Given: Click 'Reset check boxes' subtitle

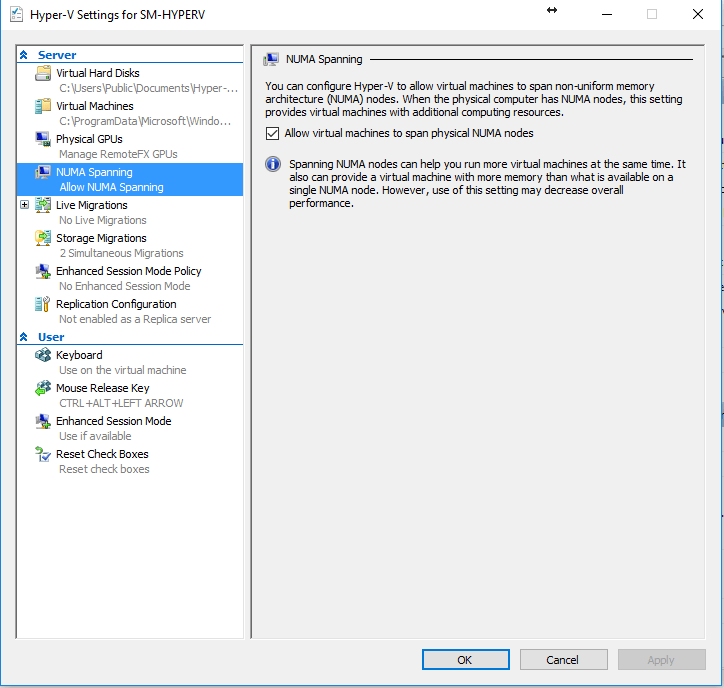Looking at the screenshot, I should pos(104,469).
